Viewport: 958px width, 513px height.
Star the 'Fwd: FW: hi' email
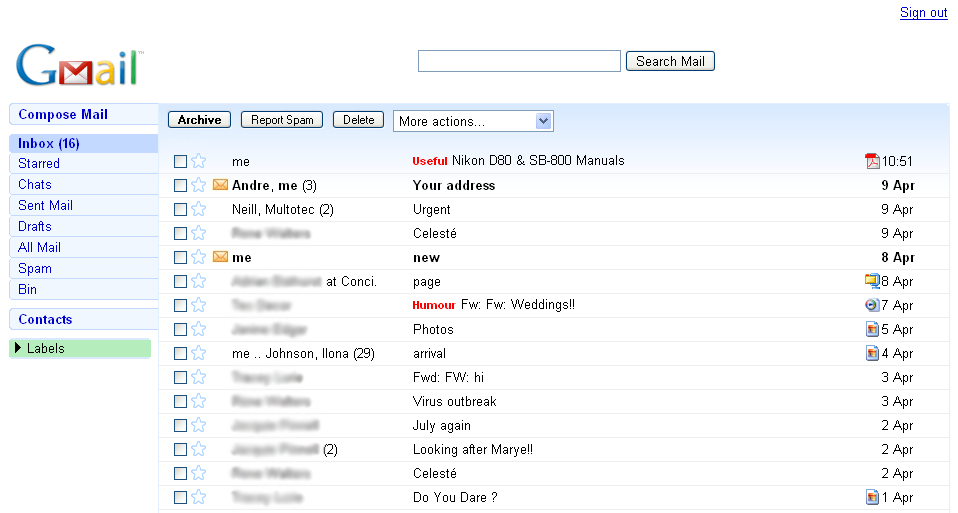199,377
